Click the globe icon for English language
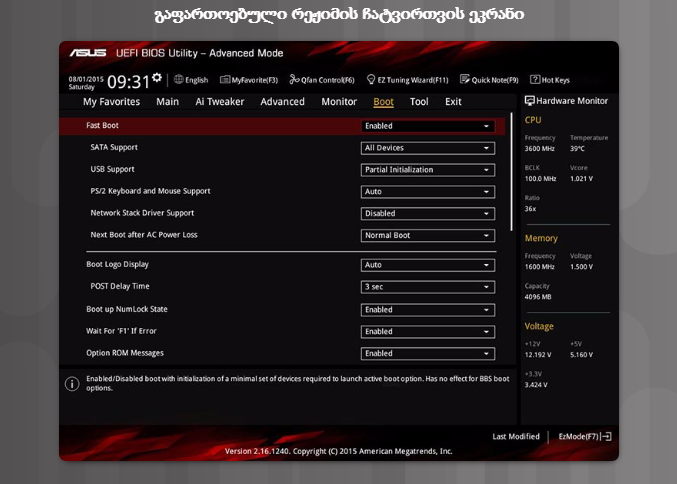The height and width of the screenshot is (484, 677). 179,80
